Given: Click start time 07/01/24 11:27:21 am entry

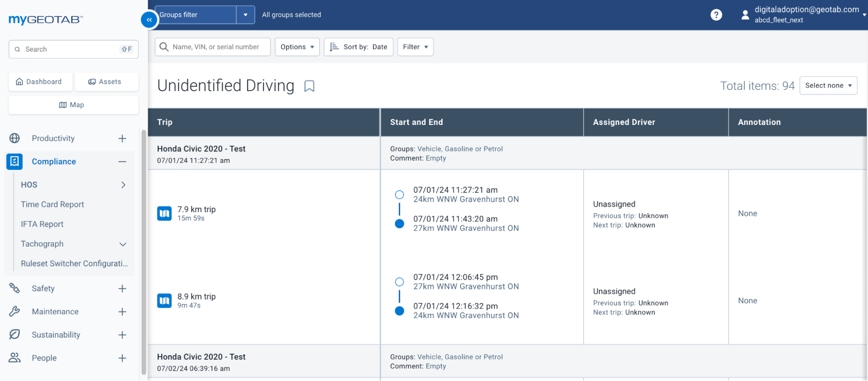Looking at the screenshot, I should [455, 190].
